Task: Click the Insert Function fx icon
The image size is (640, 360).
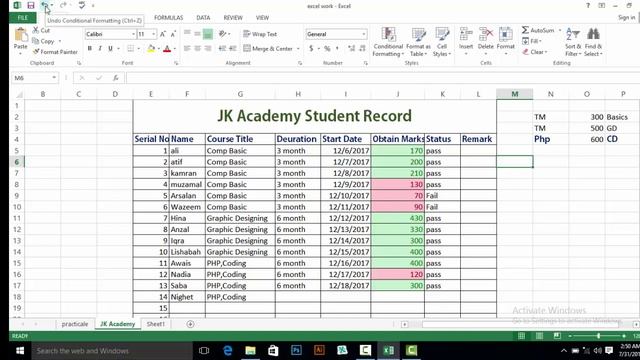Action: 116,78
